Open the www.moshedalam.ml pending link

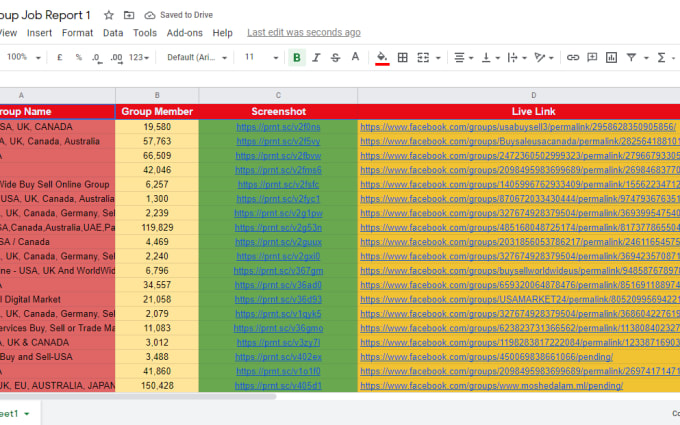click(491, 386)
